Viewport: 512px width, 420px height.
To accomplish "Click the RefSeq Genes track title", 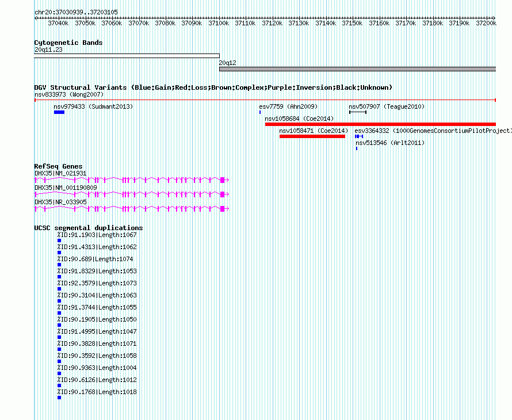I will click(x=58, y=166).
